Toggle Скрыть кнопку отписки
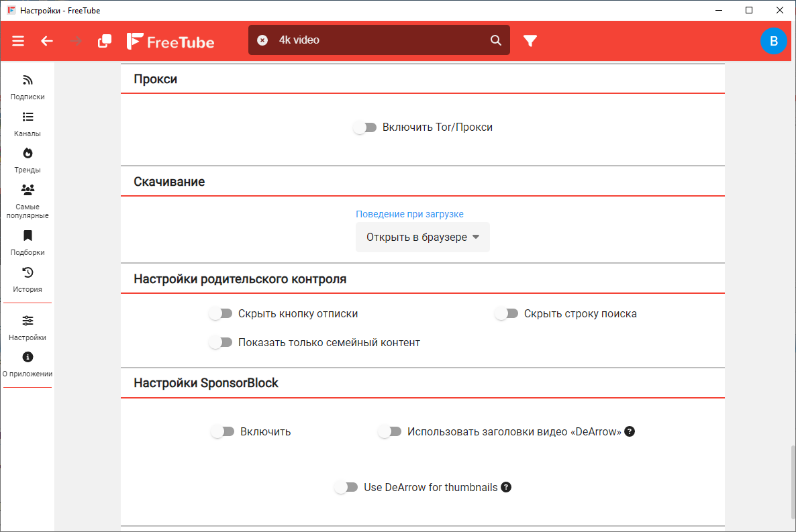This screenshot has height=532, width=796. click(x=220, y=313)
